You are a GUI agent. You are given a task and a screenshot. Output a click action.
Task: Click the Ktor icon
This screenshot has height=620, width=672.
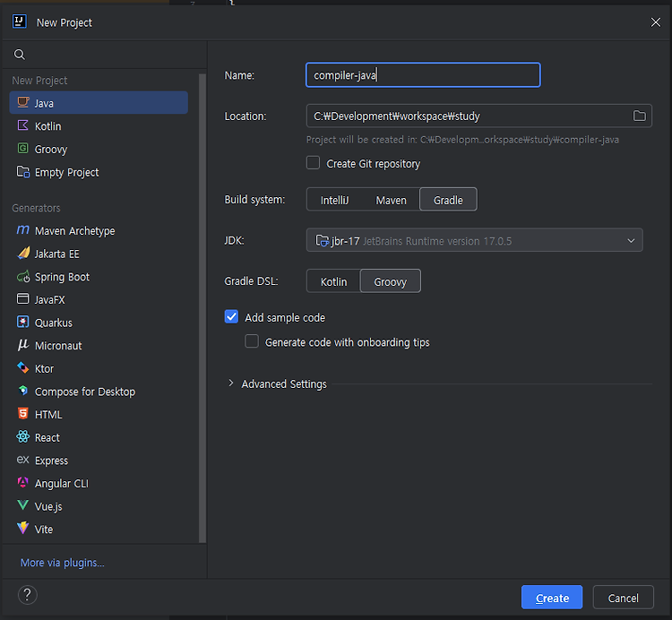click(22, 367)
